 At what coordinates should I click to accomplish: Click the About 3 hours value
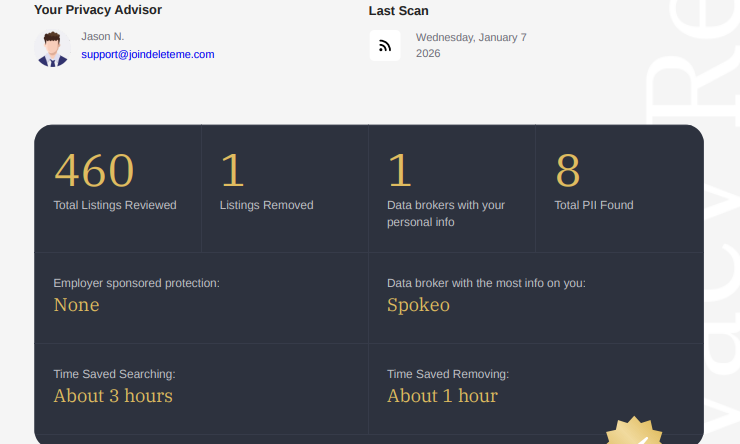tap(113, 396)
